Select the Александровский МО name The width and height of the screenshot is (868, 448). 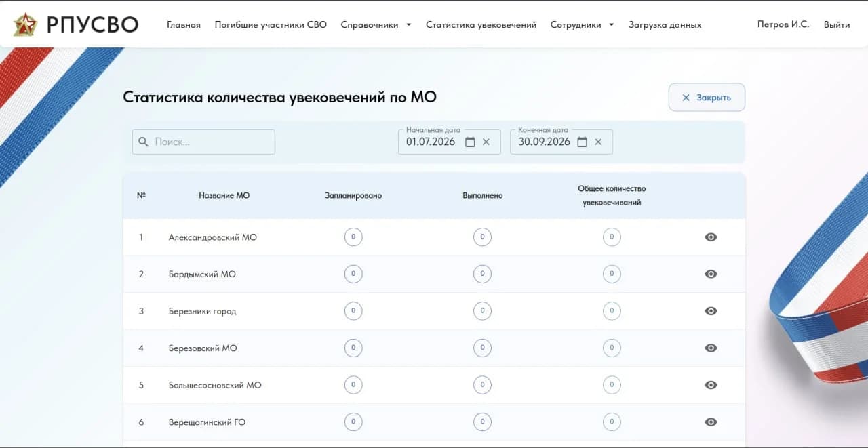(212, 237)
